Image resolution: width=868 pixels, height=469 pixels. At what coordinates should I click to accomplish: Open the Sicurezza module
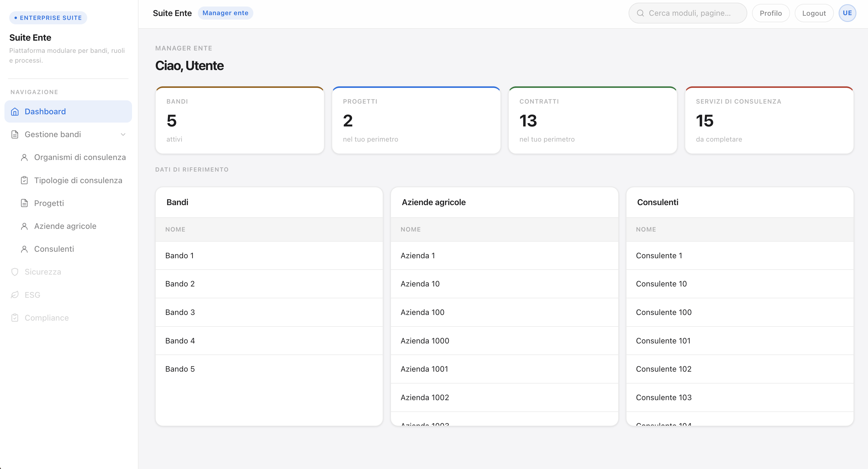(68, 272)
